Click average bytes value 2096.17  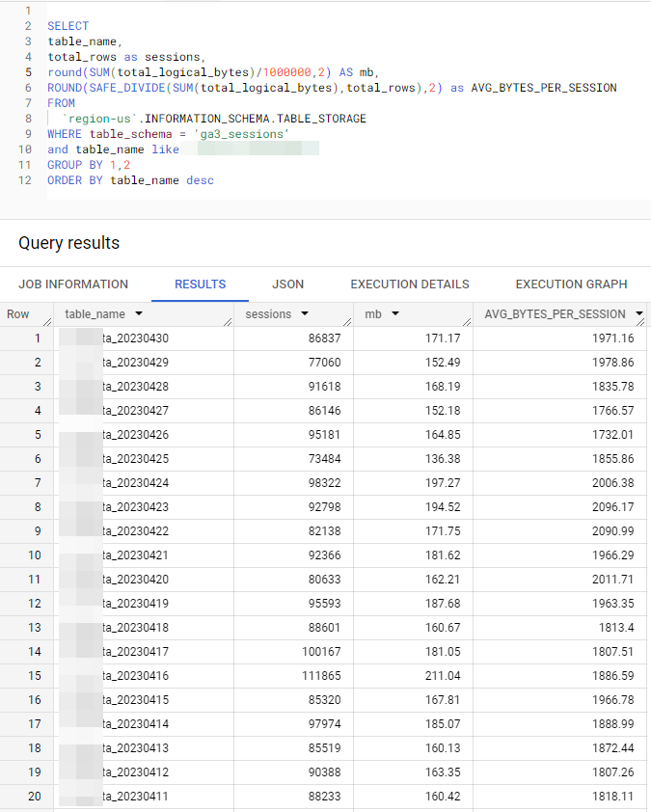(613, 507)
